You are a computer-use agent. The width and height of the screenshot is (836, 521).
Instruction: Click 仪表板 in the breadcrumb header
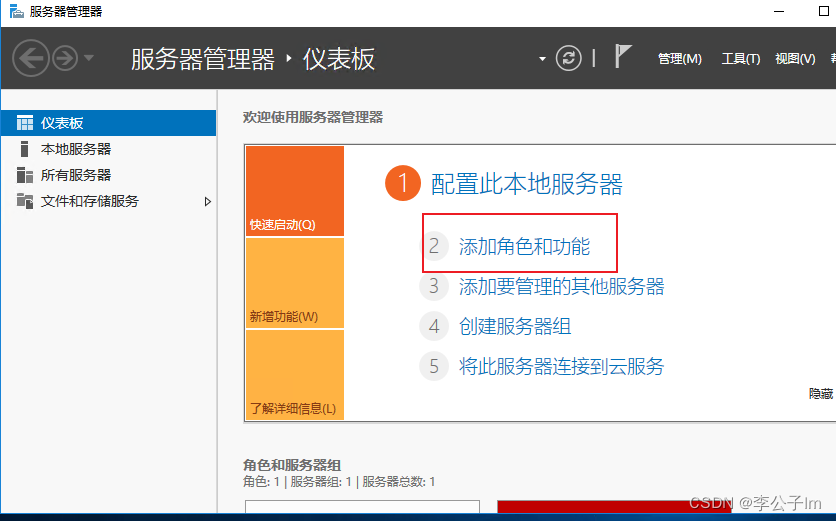[x=339, y=59]
